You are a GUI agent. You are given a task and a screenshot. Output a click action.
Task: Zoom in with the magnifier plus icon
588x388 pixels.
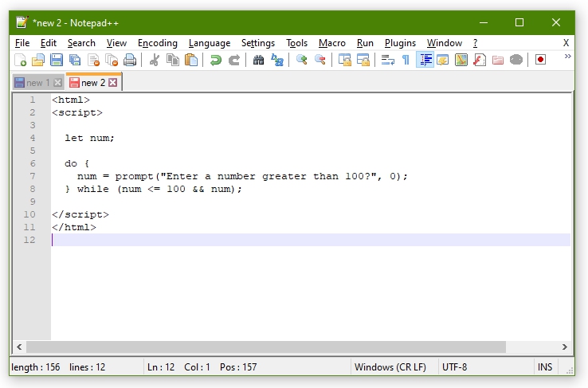pos(301,60)
